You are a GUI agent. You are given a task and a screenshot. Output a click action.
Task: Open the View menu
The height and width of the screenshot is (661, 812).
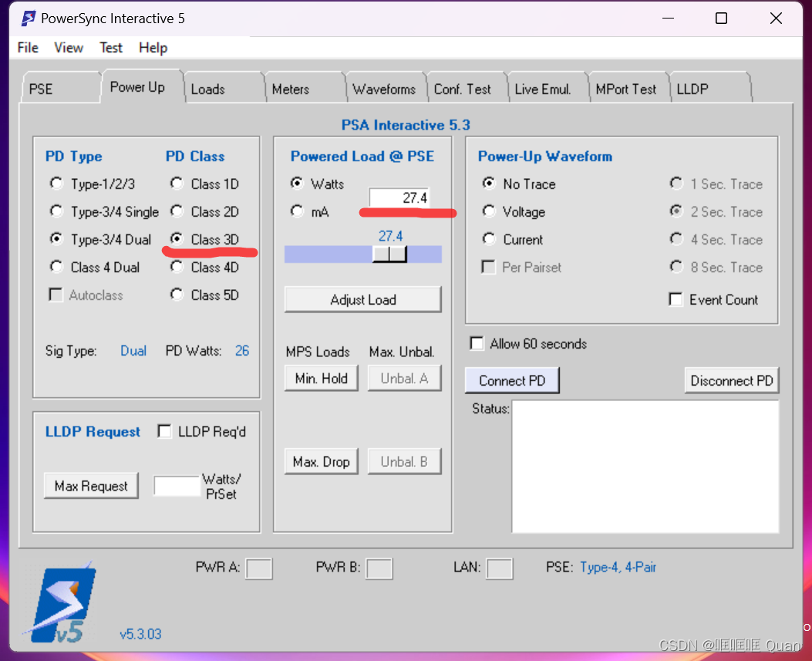point(68,48)
